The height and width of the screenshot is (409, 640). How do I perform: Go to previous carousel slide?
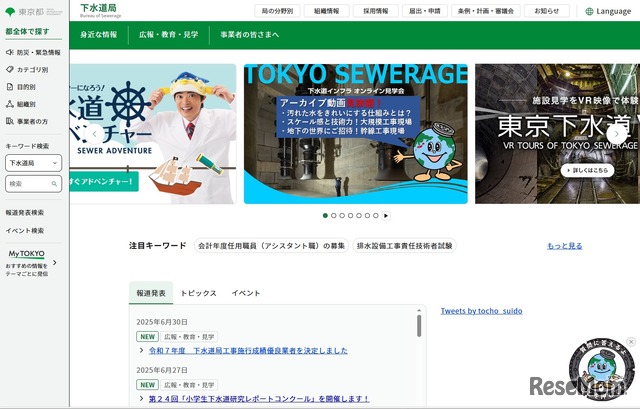95,133
